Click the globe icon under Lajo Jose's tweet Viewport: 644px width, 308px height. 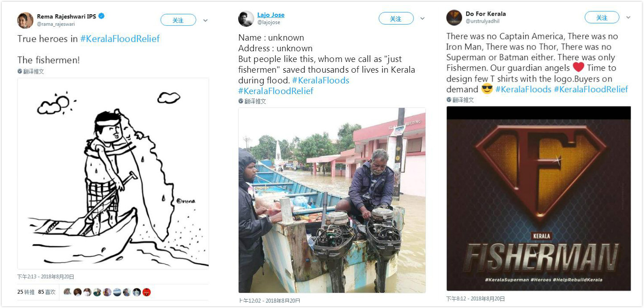click(x=241, y=101)
